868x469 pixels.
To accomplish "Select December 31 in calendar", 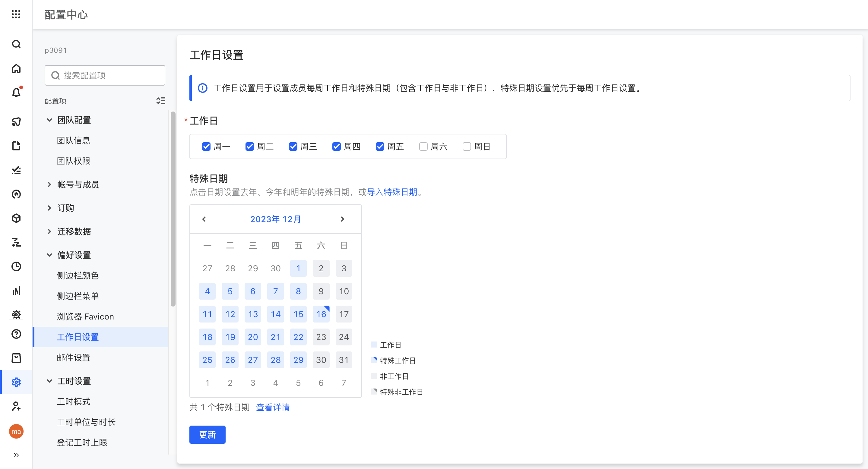I will point(344,360).
